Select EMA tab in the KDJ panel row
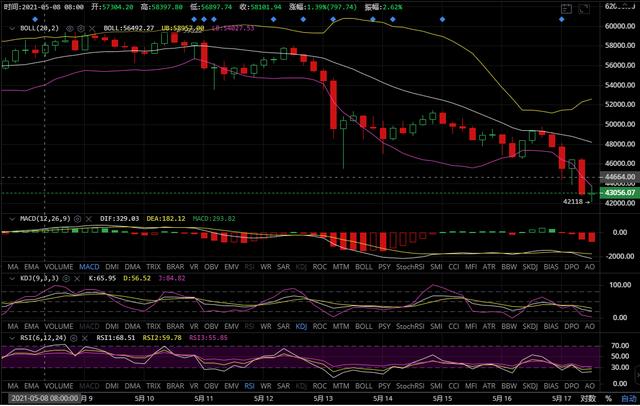This screenshot has width=640, height=406. point(31,326)
